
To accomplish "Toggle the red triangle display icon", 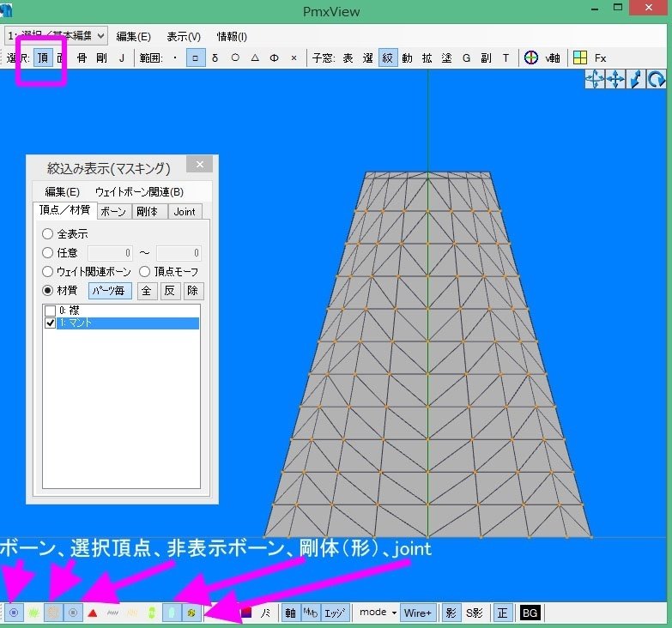I will [x=93, y=613].
